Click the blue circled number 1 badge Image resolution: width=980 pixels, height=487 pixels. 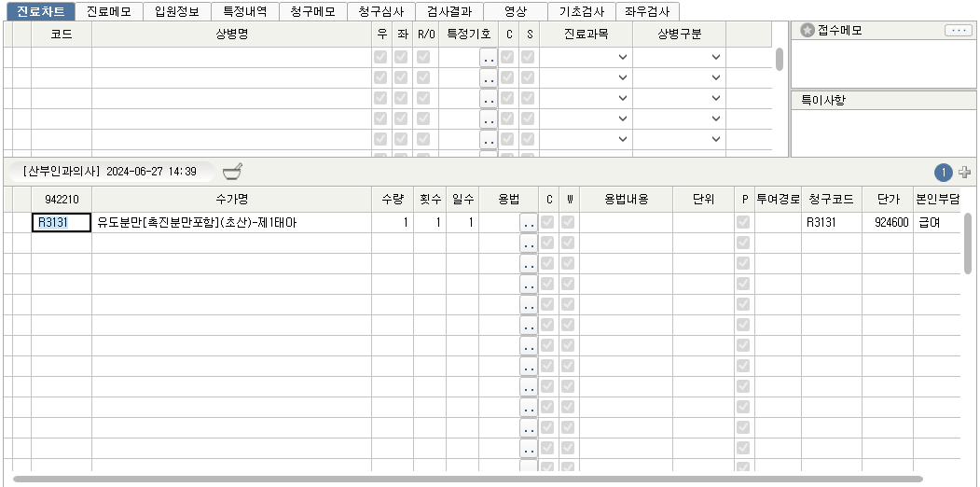point(944,173)
